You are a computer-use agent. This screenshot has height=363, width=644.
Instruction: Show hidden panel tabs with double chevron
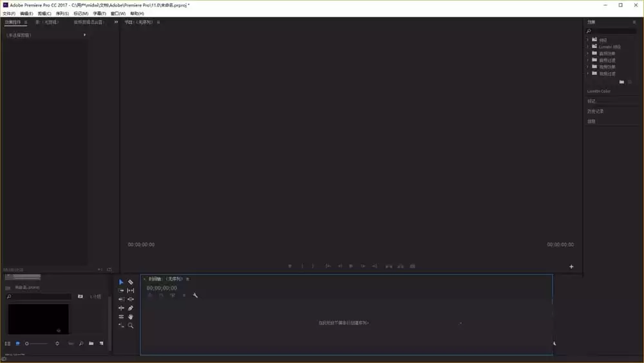(x=116, y=22)
